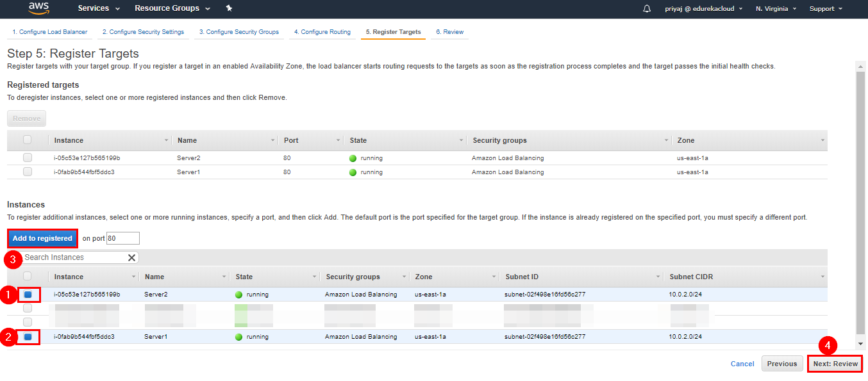Click the Cancel link

[742, 363]
